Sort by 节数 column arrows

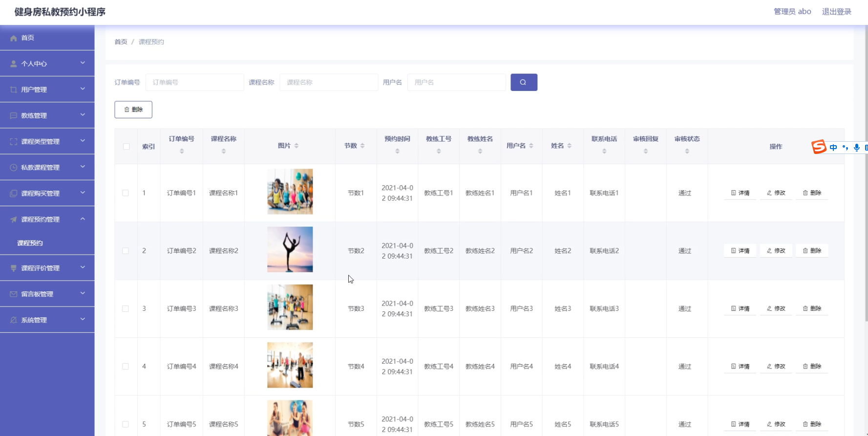tap(362, 146)
